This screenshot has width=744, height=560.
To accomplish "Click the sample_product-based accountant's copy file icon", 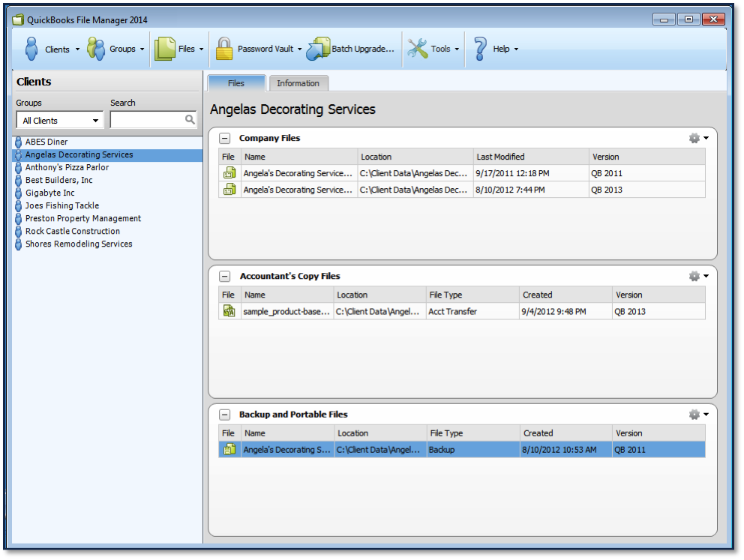I will pos(229,311).
